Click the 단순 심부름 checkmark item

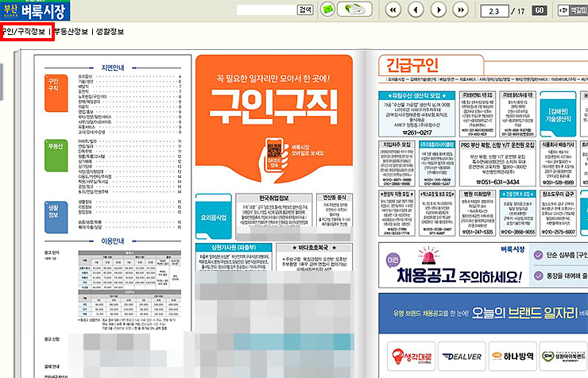[561, 255]
